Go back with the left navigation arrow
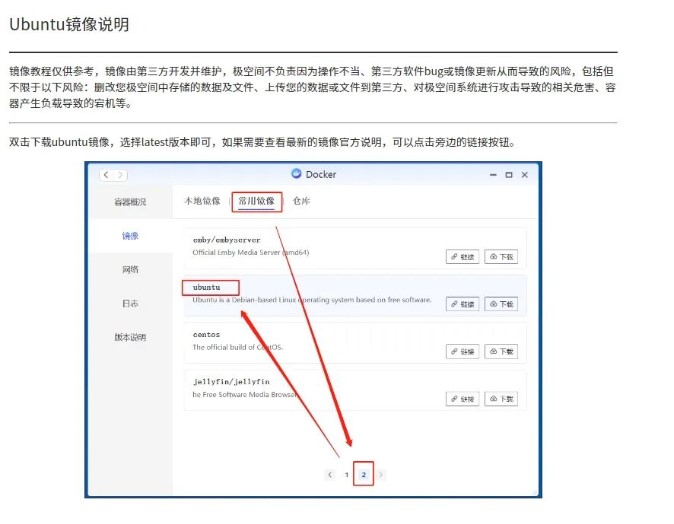The height and width of the screenshot is (524, 674). (106, 175)
